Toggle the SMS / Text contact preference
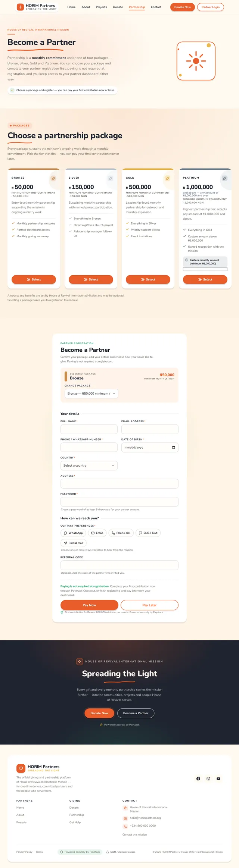 [148, 533]
